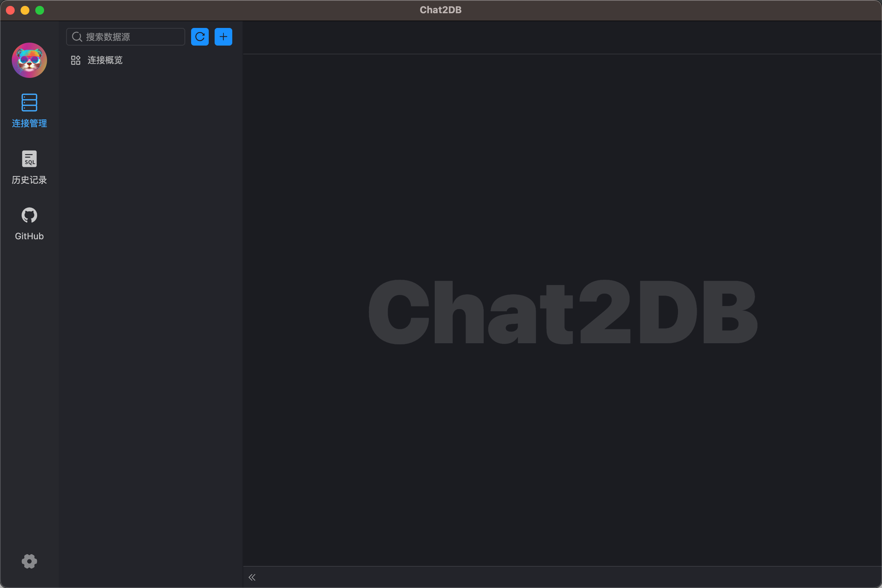Open the 连接概览 connection overview
The height and width of the screenshot is (588, 882).
[105, 60]
